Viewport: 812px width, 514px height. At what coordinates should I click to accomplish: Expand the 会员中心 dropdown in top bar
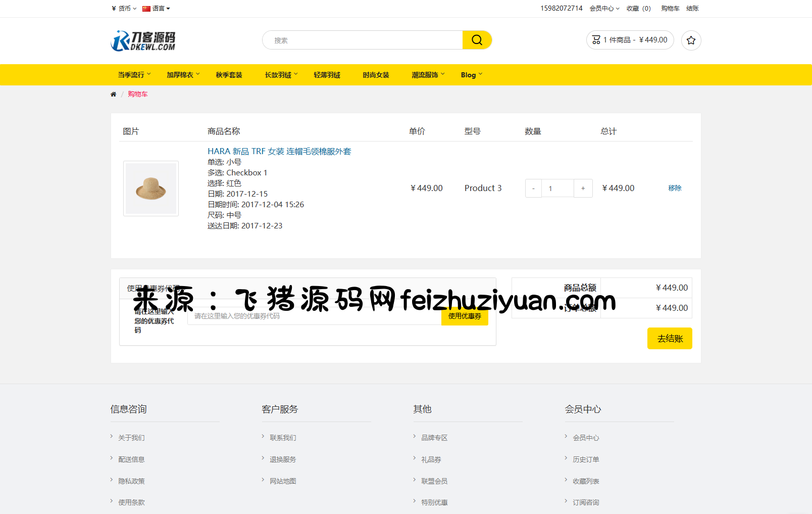tap(604, 9)
